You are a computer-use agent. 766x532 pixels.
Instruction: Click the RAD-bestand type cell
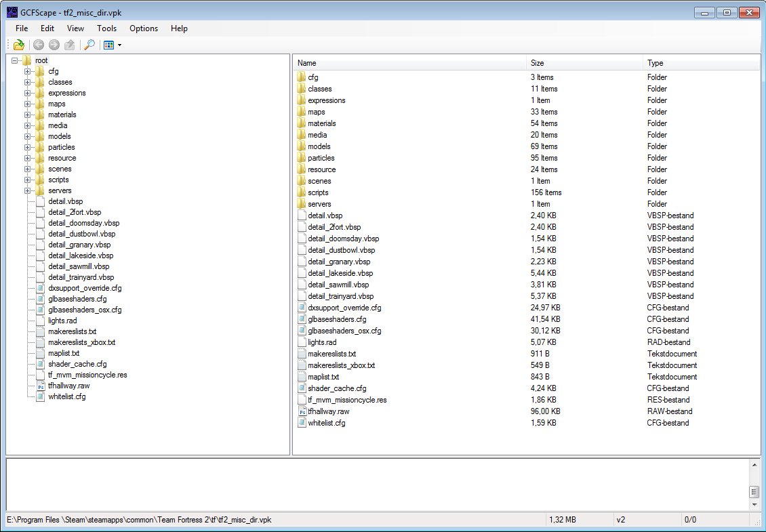tap(669, 342)
